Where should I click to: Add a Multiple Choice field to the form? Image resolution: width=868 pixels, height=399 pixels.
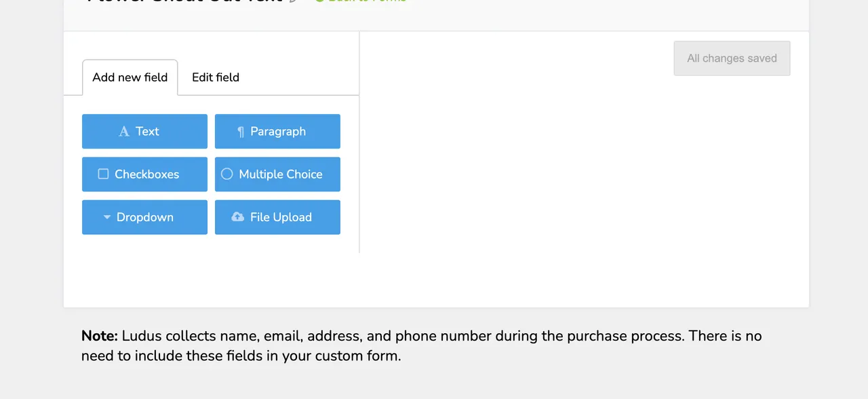(x=277, y=174)
